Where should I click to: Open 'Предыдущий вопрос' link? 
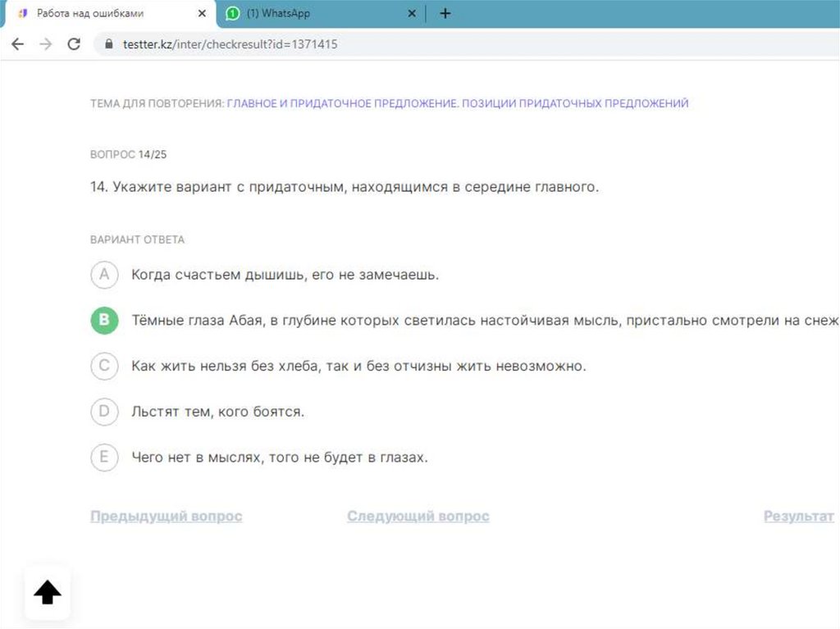tap(166, 516)
